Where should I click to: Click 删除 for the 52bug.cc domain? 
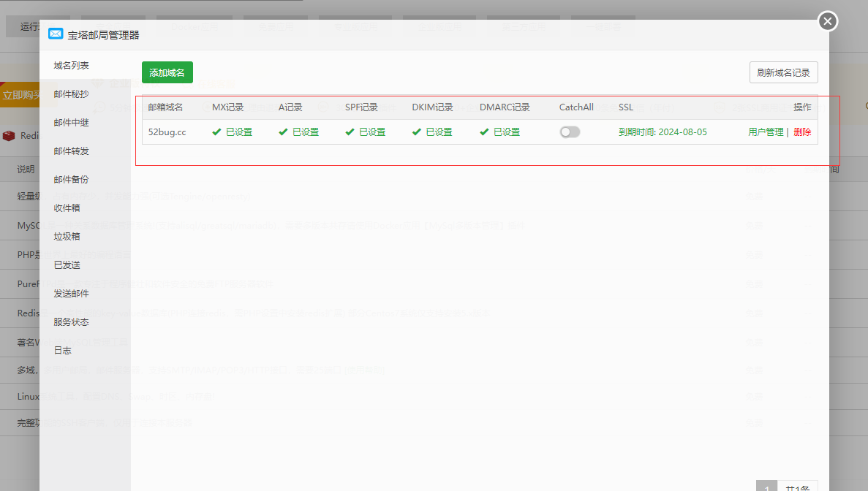802,132
